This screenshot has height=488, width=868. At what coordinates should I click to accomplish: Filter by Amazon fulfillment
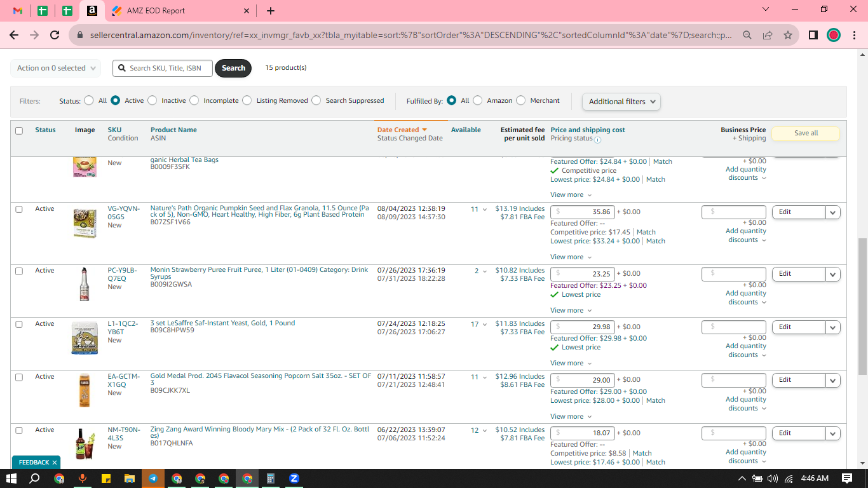coord(478,100)
